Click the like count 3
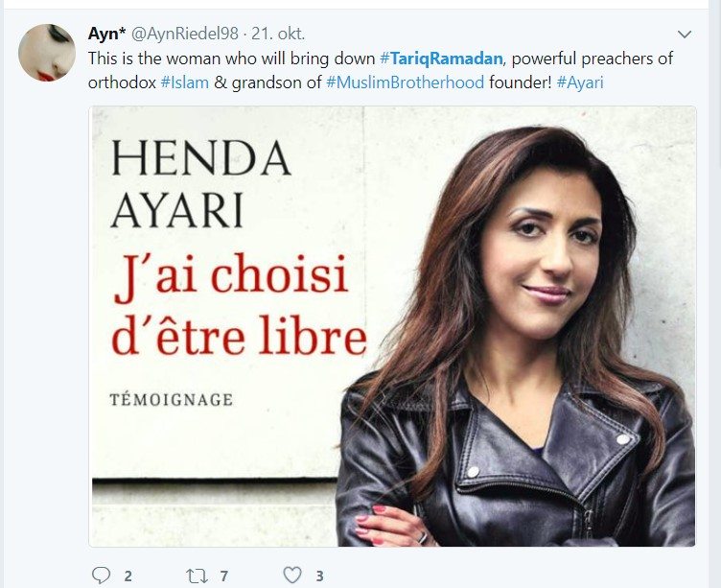Screen dimensions: 721x588 pos(319,576)
